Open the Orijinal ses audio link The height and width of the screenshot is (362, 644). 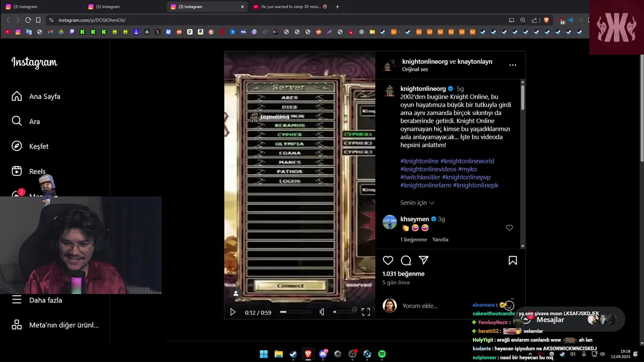tap(415, 69)
